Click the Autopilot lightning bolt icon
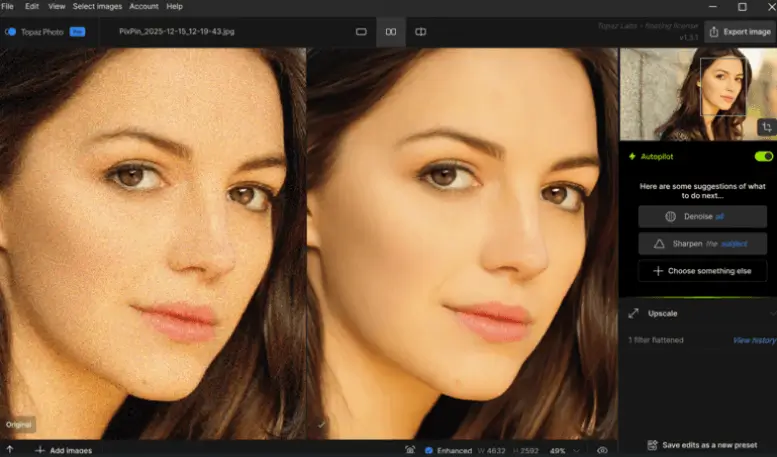777x457 pixels. (632, 157)
